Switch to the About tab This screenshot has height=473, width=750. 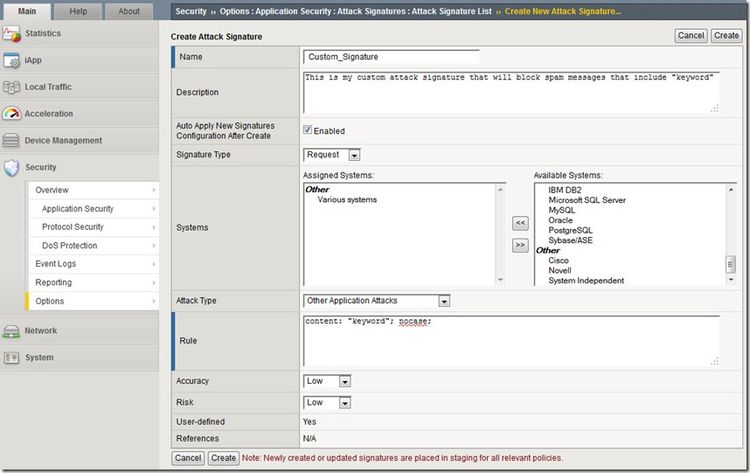point(129,11)
